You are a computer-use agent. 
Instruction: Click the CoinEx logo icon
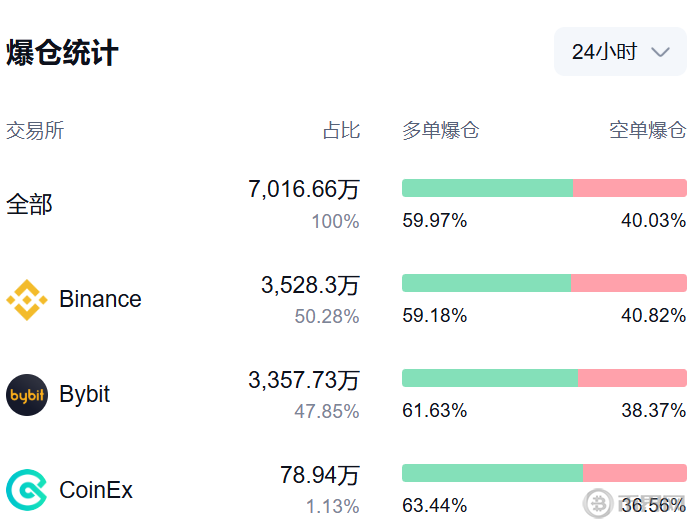point(27,490)
